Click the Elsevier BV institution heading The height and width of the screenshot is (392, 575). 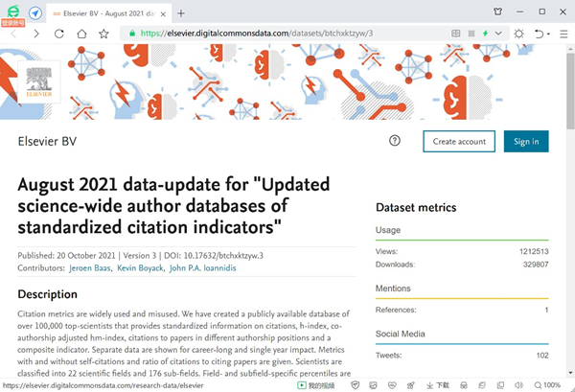47,141
